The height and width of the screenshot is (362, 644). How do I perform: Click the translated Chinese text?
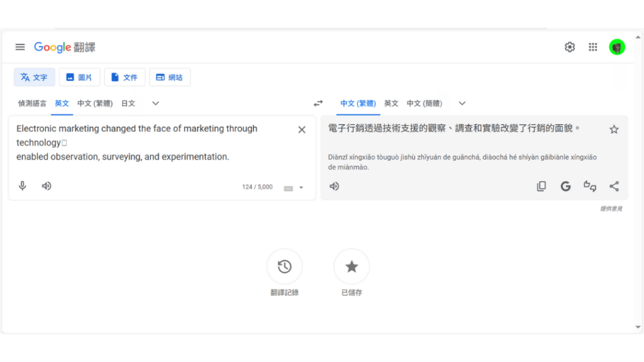pos(454,128)
